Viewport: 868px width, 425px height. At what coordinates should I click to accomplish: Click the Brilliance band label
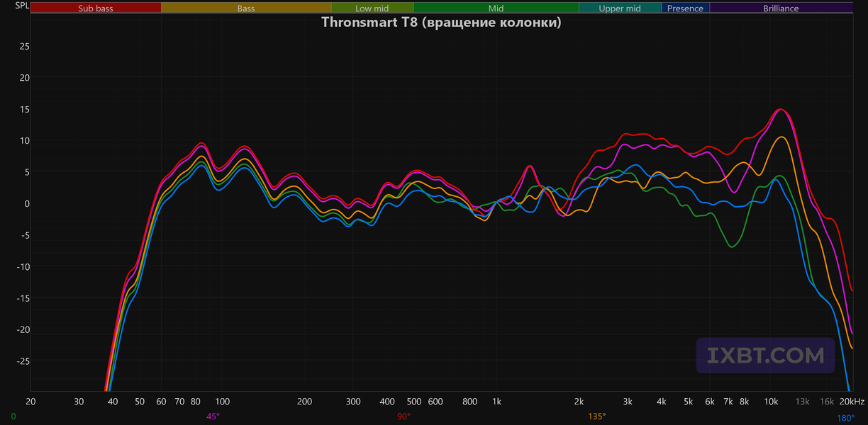coord(781,8)
